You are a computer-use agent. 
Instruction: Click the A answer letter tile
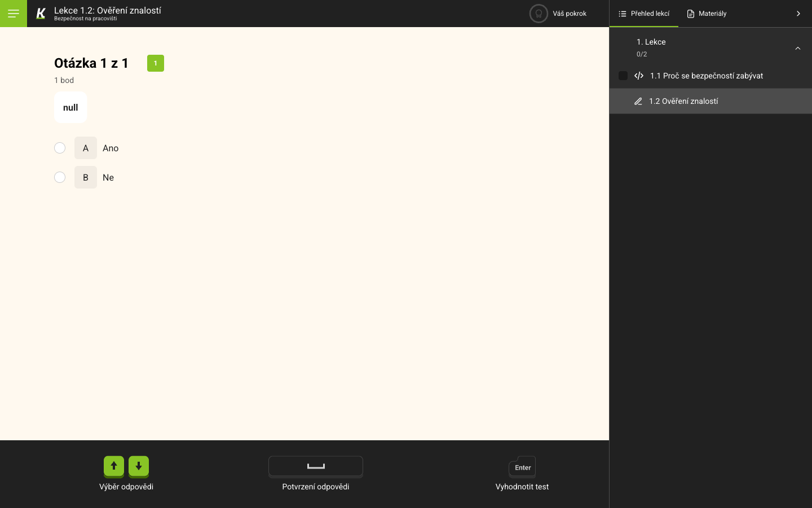tap(86, 148)
